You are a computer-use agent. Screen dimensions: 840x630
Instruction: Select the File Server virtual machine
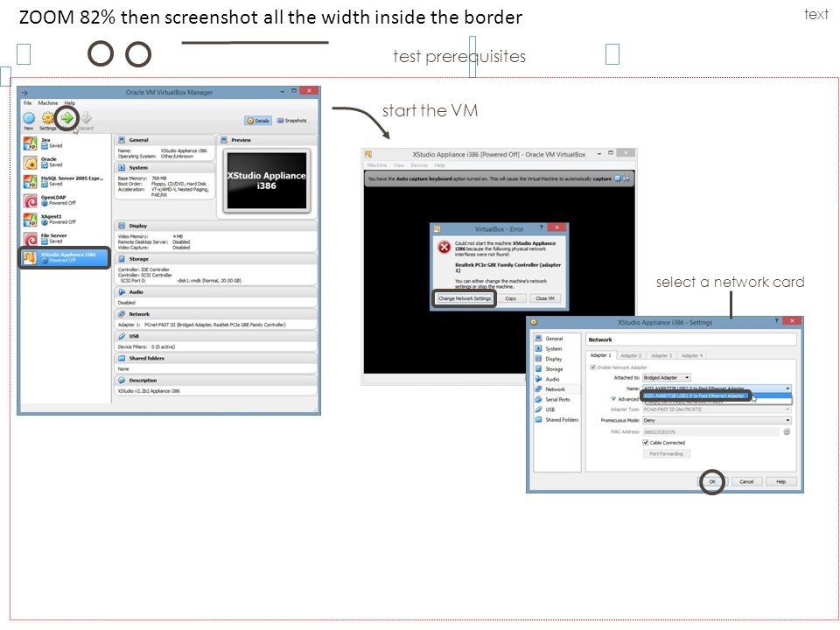point(64,238)
